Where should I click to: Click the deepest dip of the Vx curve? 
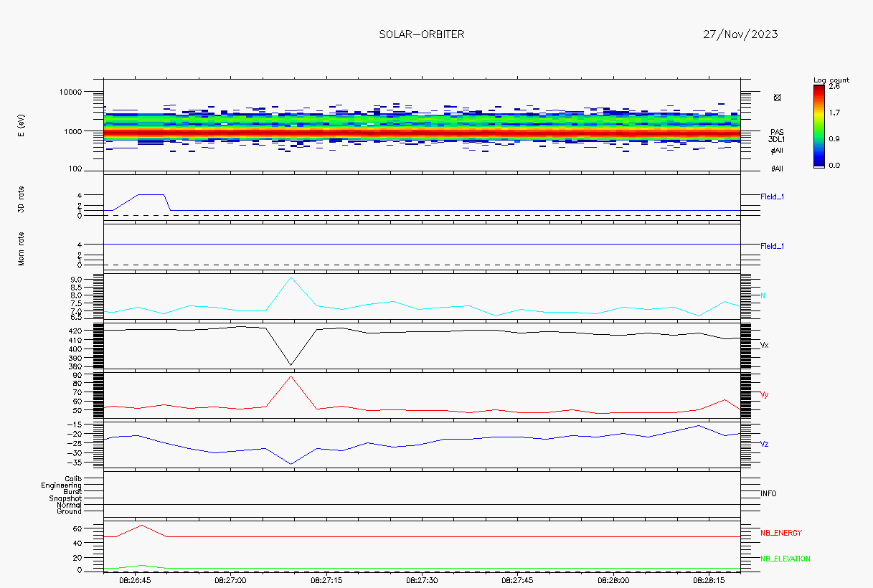291,365
